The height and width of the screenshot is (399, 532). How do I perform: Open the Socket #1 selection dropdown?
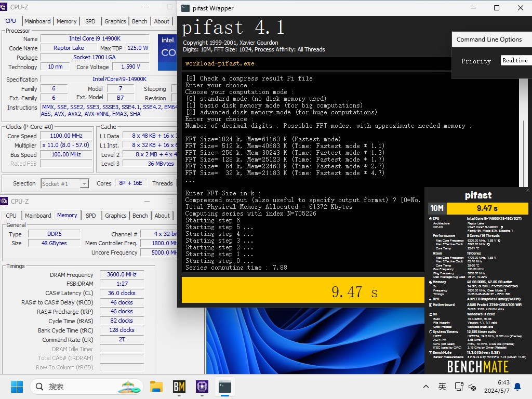[x=64, y=183]
